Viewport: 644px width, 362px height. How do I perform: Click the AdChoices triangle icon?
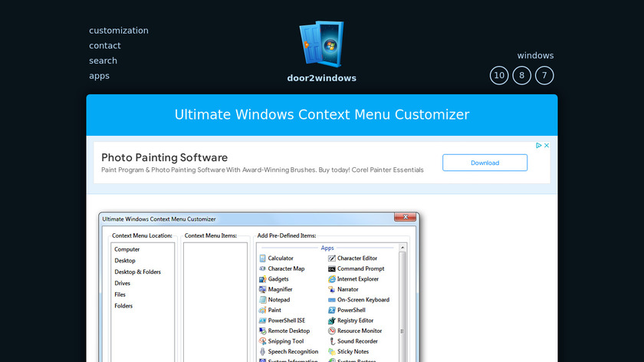tap(538, 146)
